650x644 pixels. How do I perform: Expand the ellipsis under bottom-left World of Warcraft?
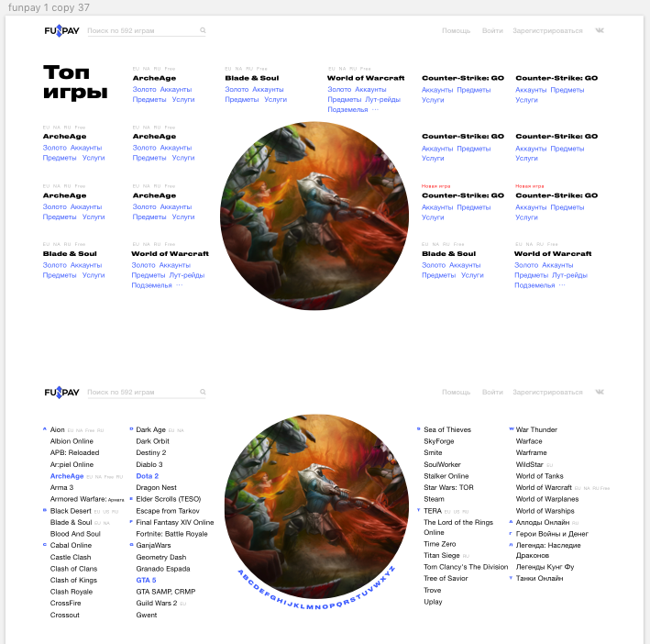180,285
